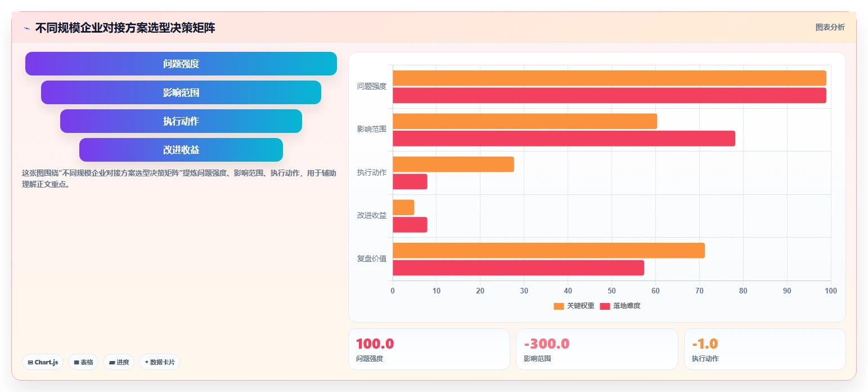Click the orange 关键权重 bar for 执行动作
This screenshot has width=868, height=392.
point(453,164)
